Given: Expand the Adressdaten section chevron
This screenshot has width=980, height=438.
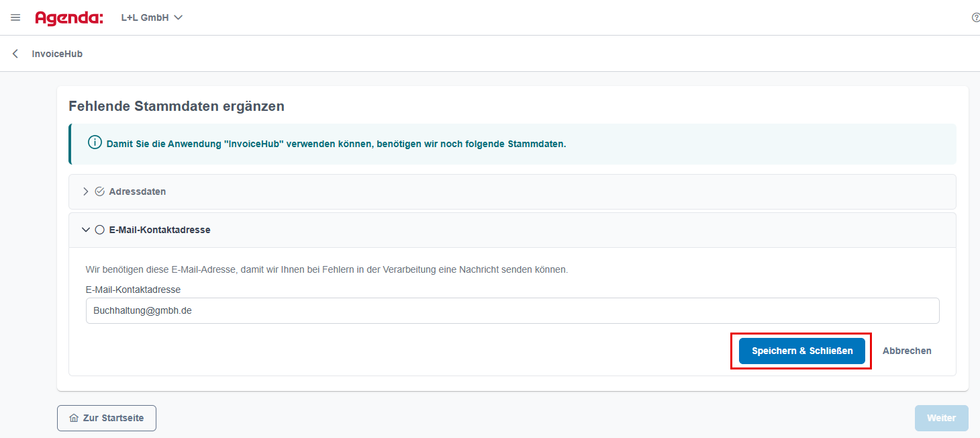Looking at the screenshot, I should pyautogui.click(x=85, y=191).
